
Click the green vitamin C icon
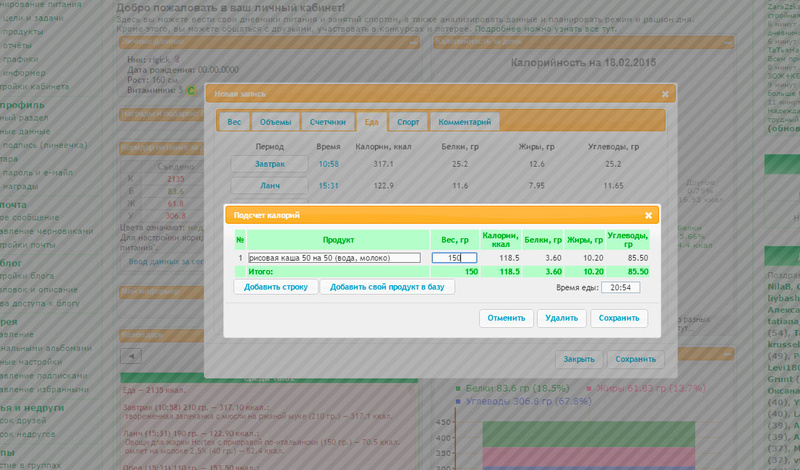[x=190, y=91]
